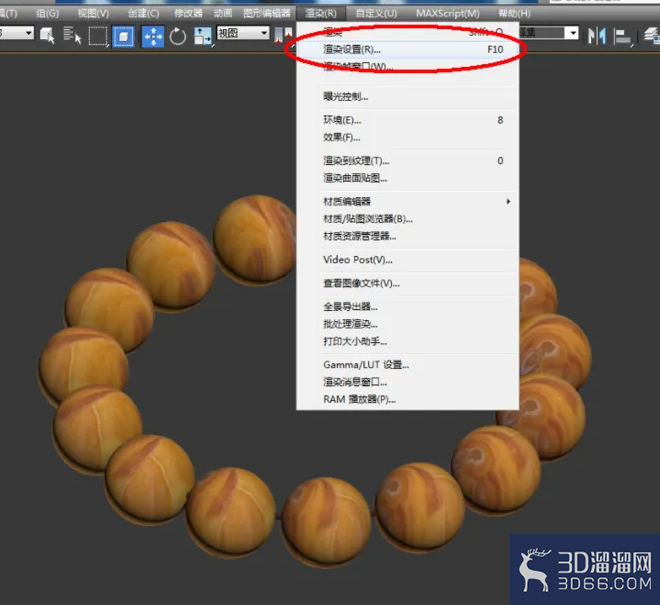Expand the 材质编辑器 submenu arrow
Image resolution: width=660 pixels, height=605 pixels.
pyautogui.click(x=508, y=202)
